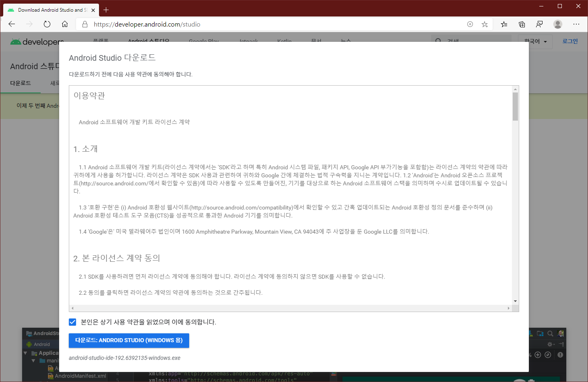
Task: Click the Android Studio 다운로드 dialog title
Action: [x=112, y=58]
